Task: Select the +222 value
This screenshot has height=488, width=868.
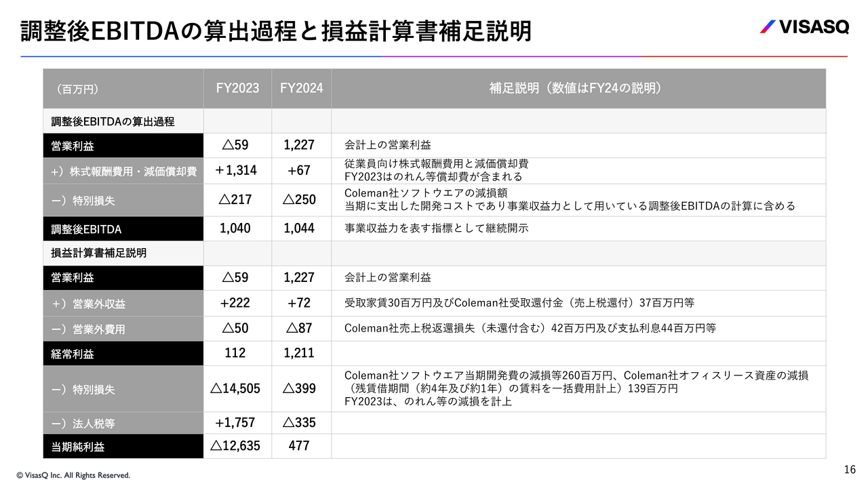Action: [x=235, y=303]
